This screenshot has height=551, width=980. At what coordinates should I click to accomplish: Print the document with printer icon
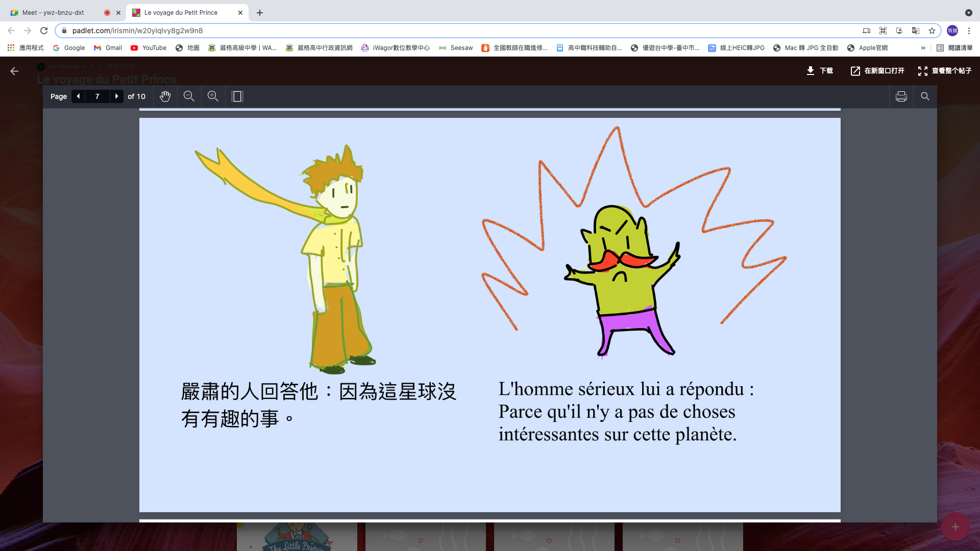point(901,96)
